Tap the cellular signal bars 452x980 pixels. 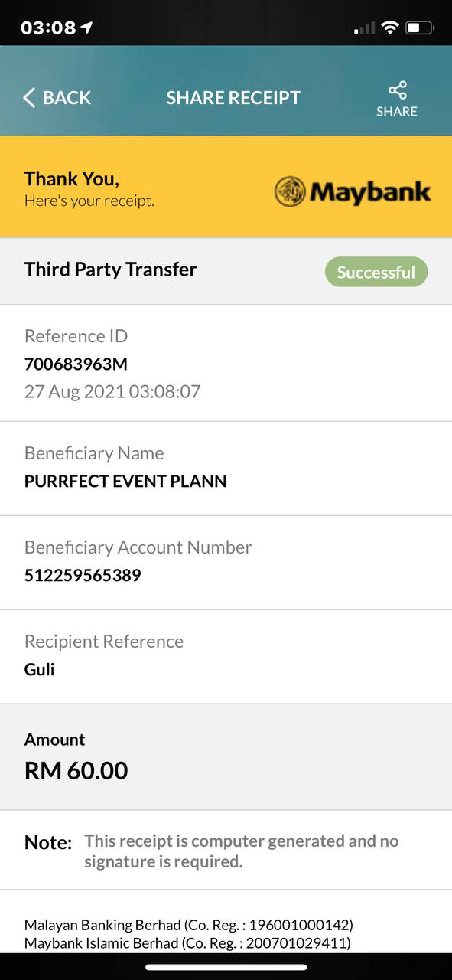[x=364, y=28]
